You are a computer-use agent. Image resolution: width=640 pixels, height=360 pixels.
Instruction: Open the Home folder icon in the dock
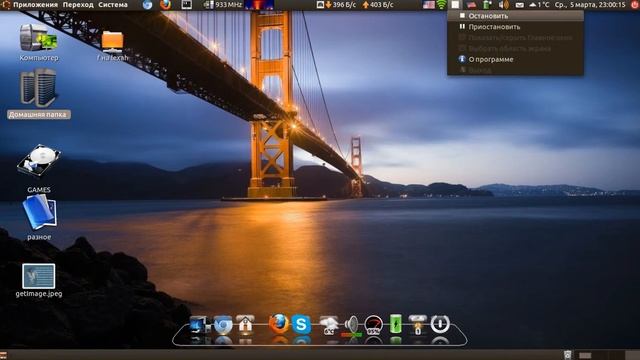point(245,324)
